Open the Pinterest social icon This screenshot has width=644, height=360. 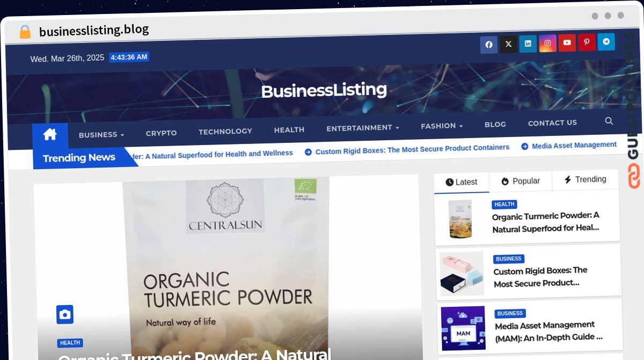coord(587,42)
